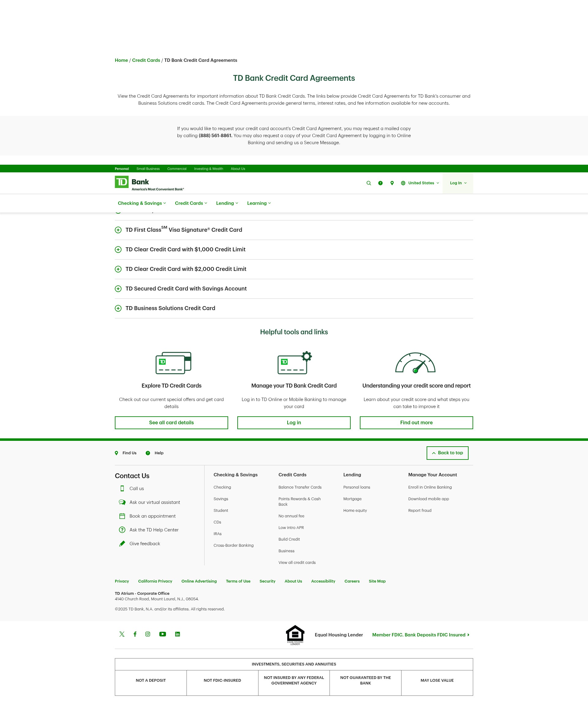Image resolution: width=588 pixels, height=705 pixels.
Task: Open the Privacy footer link
Action: pos(122,581)
